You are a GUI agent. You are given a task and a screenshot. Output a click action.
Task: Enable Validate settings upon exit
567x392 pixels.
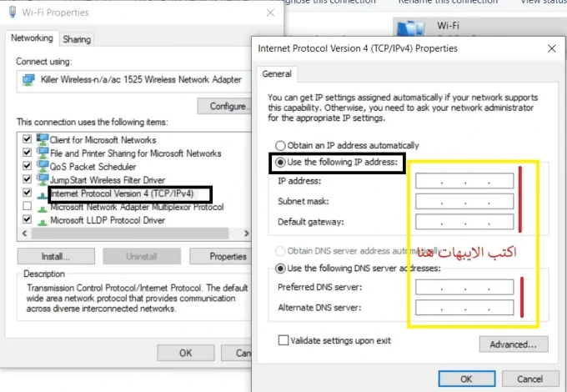click(x=284, y=340)
